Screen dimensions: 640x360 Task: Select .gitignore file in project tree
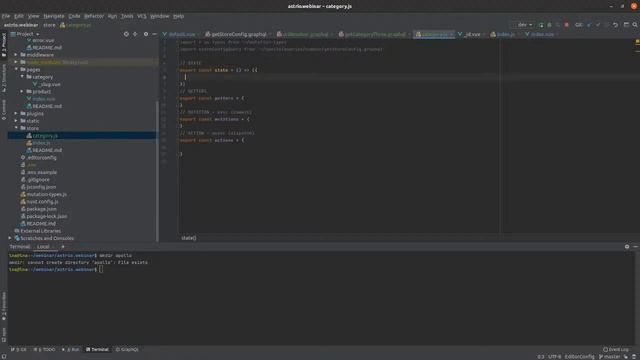click(x=35, y=180)
